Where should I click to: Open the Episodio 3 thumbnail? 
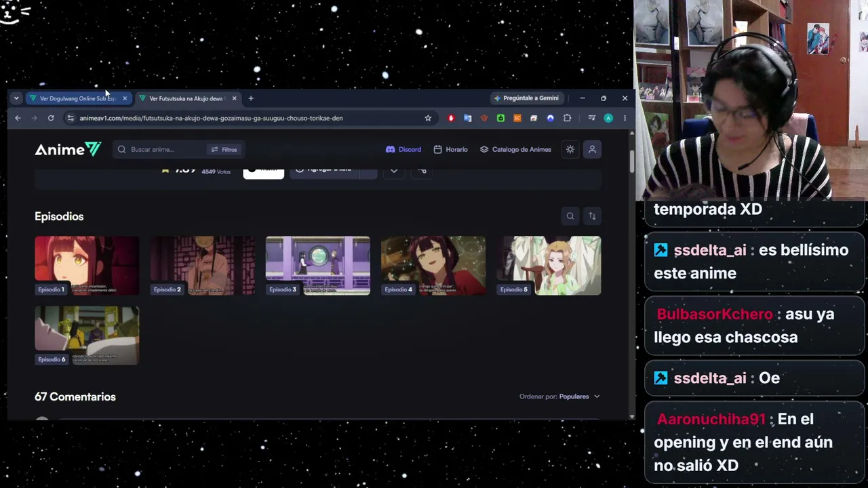318,266
